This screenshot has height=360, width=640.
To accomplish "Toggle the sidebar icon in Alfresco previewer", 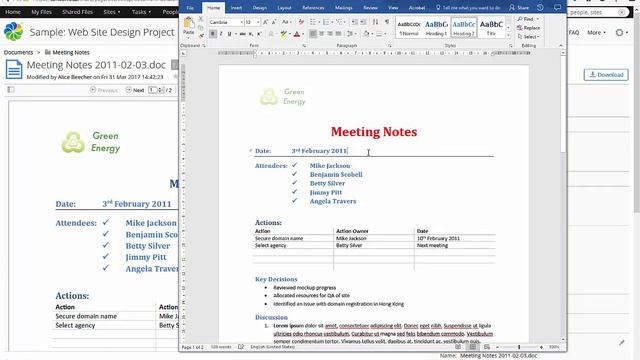I will [11, 89].
